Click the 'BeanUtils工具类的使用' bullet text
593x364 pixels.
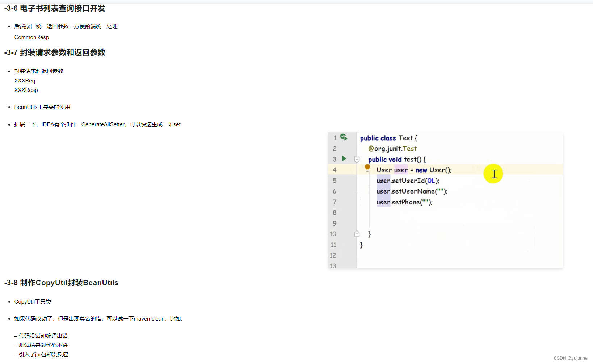pyautogui.click(x=42, y=107)
